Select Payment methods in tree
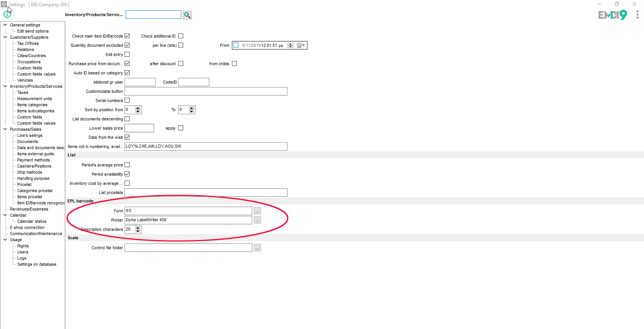This screenshot has height=329, width=644. 33,160
